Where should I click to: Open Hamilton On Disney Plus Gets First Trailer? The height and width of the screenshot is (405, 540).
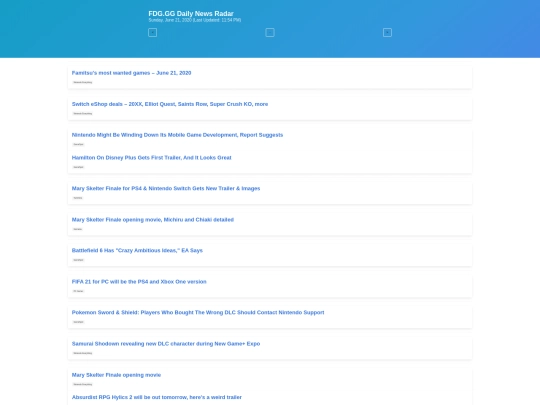[x=152, y=158]
